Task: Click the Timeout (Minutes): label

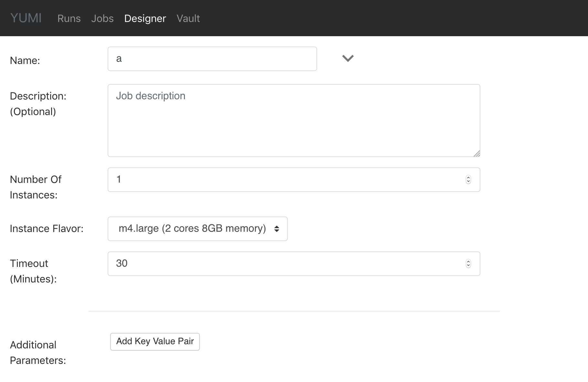Action: [33, 271]
